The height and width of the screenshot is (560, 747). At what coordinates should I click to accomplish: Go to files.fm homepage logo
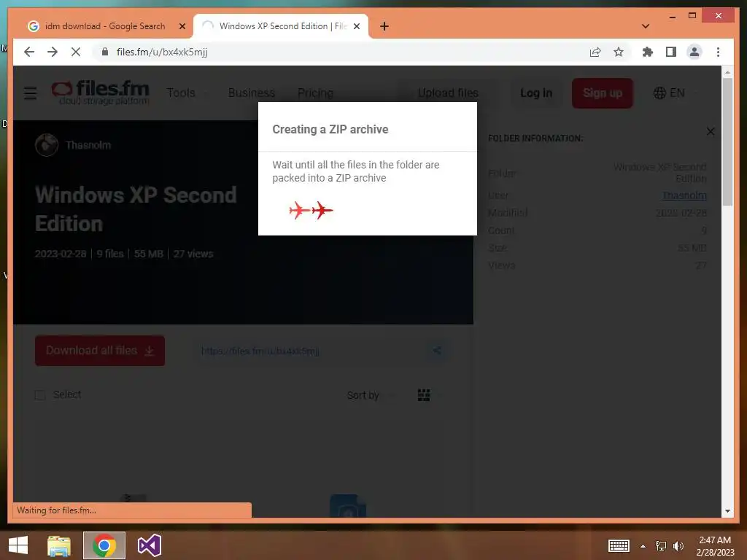100,93
